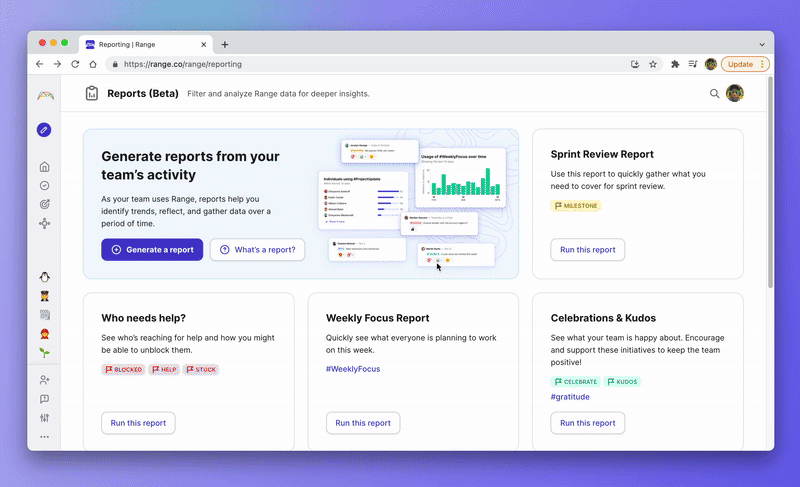Click the What's a report? button
Viewport: 800px width, 487px height.
pos(258,249)
